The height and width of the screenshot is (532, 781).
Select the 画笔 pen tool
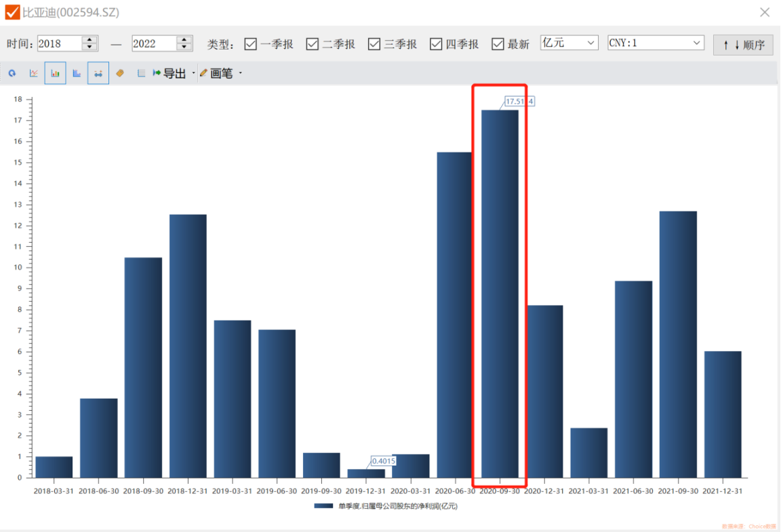(216, 73)
